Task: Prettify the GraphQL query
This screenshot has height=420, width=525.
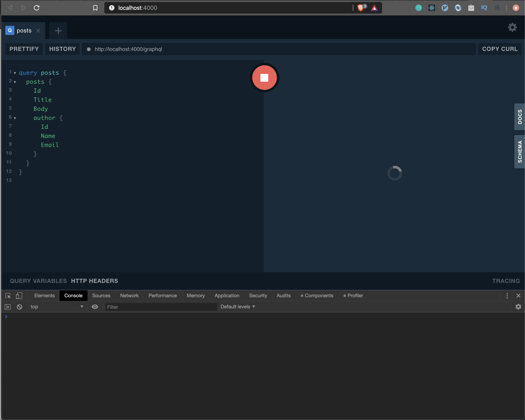Action: tap(24, 49)
